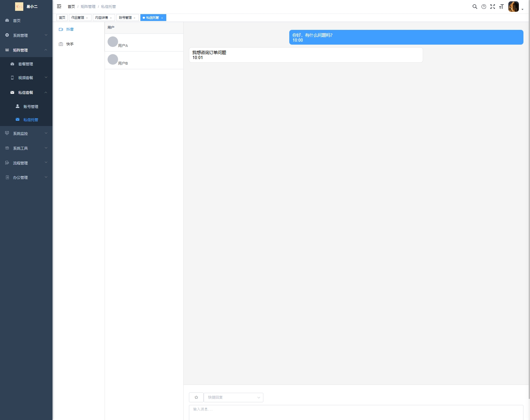The height and width of the screenshot is (420, 530).
Task: Click the sidebar collapse hamburger icon
Action: pyautogui.click(x=59, y=6)
